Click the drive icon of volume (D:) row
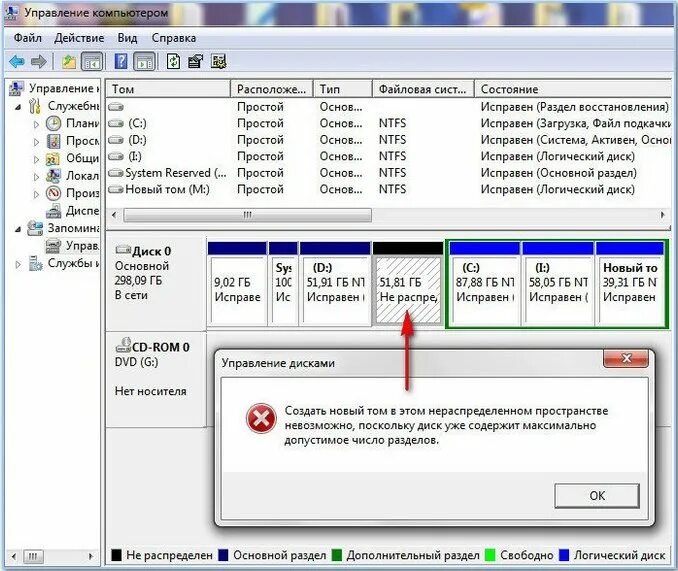Screen dimensions: 678x571 (x=116, y=140)
